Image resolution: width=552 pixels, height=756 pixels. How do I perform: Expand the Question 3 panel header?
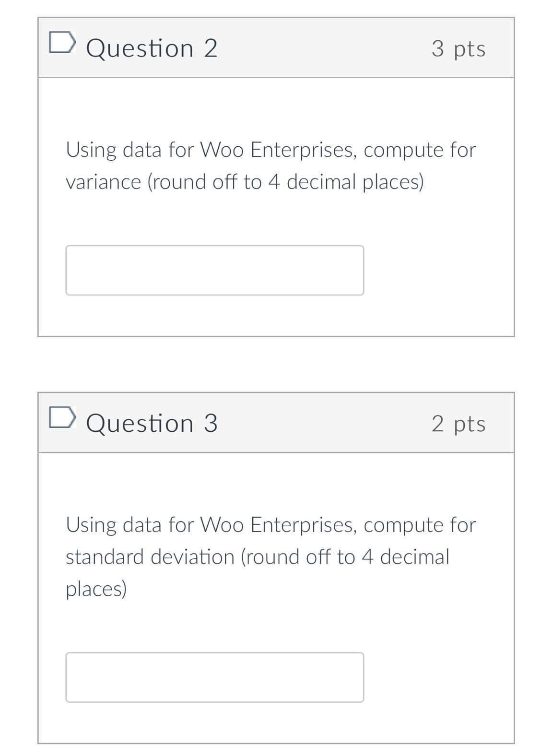[276, 423]
